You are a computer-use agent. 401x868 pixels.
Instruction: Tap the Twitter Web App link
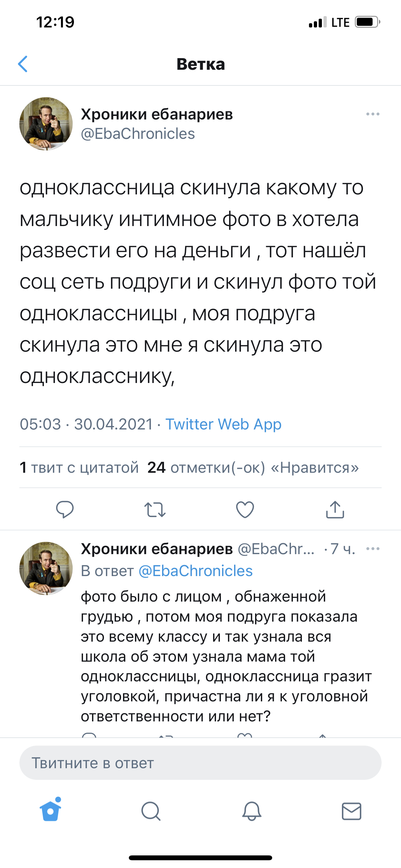click(x=223, y=424)
